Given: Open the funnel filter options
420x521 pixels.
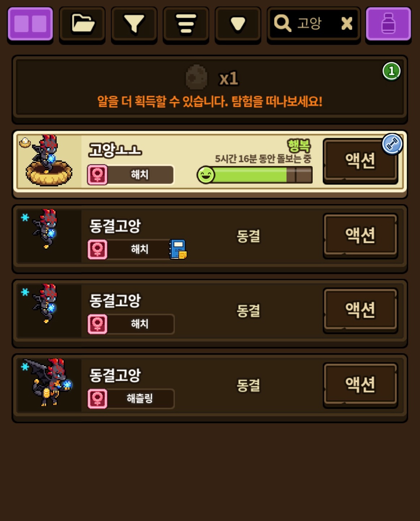Looking at the screenshot, I should point(134,24).
